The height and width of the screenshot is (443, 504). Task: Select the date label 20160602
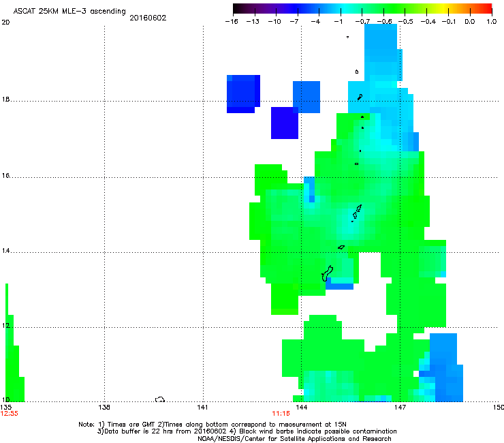point(148,18)
